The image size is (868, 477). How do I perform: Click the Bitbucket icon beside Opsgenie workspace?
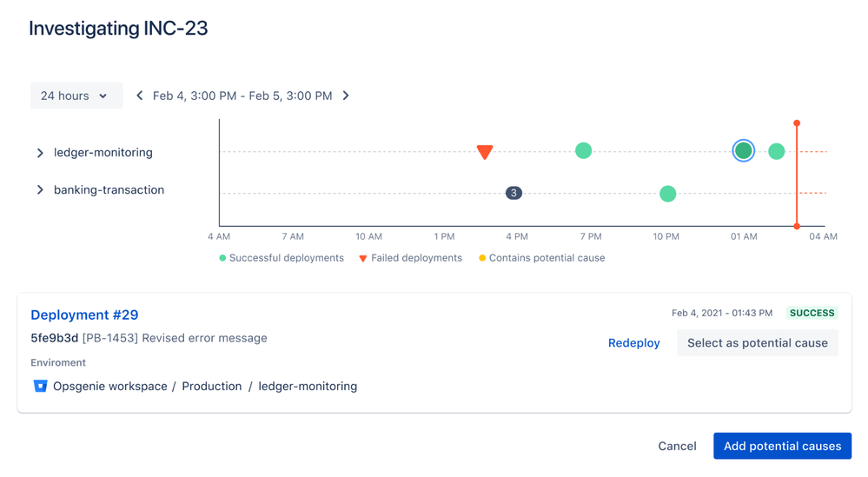pos(40,386)
